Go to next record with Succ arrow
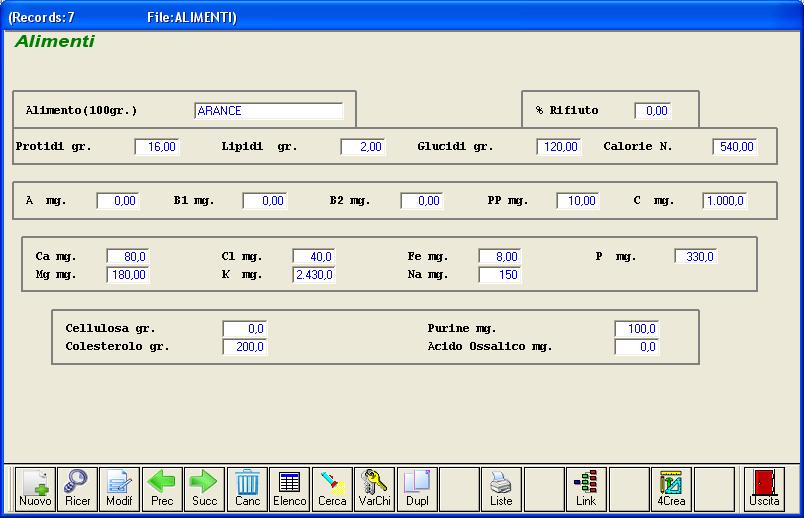The image size is (804, 518). (205, 489)
